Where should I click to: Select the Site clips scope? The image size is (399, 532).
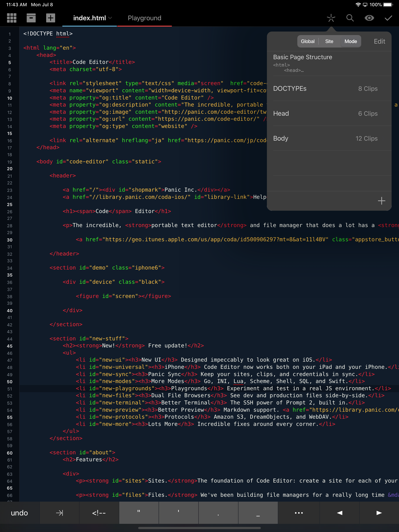tap(329, 41)
